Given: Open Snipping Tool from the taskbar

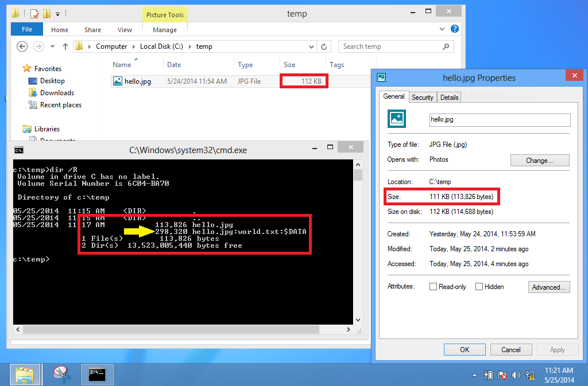Looking at the screenshot, I should coord(62,375).
